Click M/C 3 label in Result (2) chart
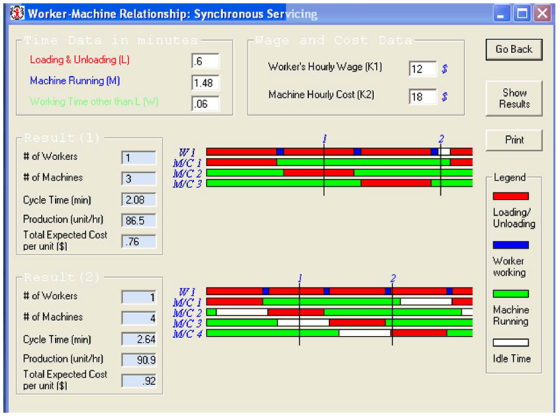 (187, 323)
